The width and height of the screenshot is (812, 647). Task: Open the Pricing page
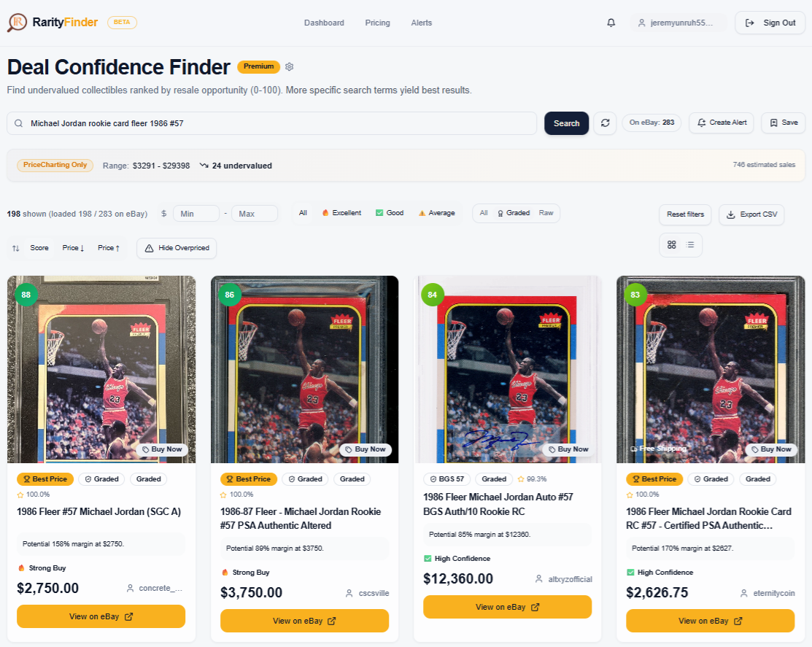click(377, 23)
